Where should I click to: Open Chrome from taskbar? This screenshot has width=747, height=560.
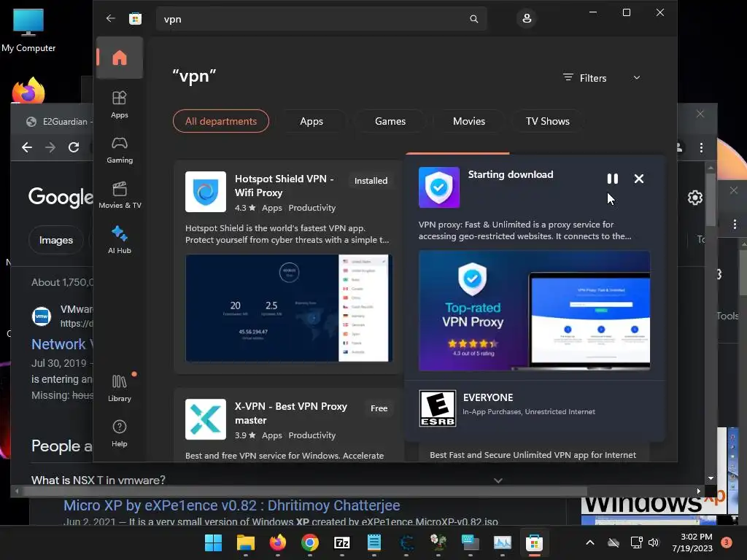point(310,542)
